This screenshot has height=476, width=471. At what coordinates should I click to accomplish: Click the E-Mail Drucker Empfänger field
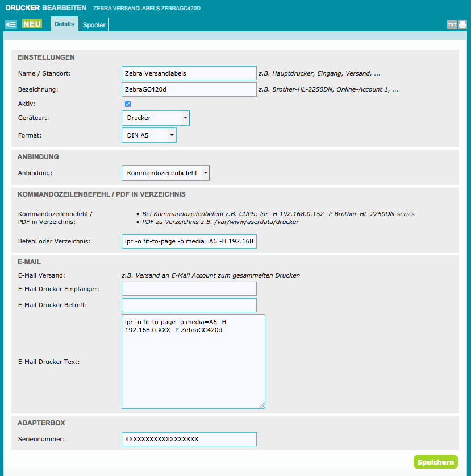189,289
